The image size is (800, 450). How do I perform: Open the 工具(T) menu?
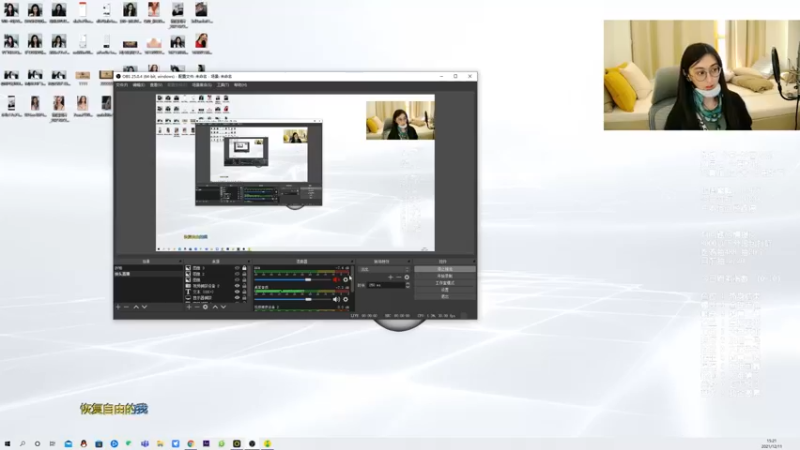(x=223, y=85)
